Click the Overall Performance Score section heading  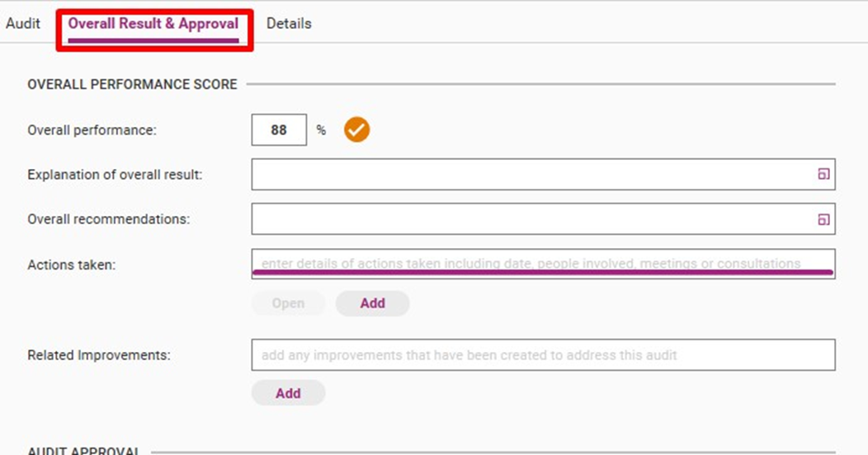point(132,84)
